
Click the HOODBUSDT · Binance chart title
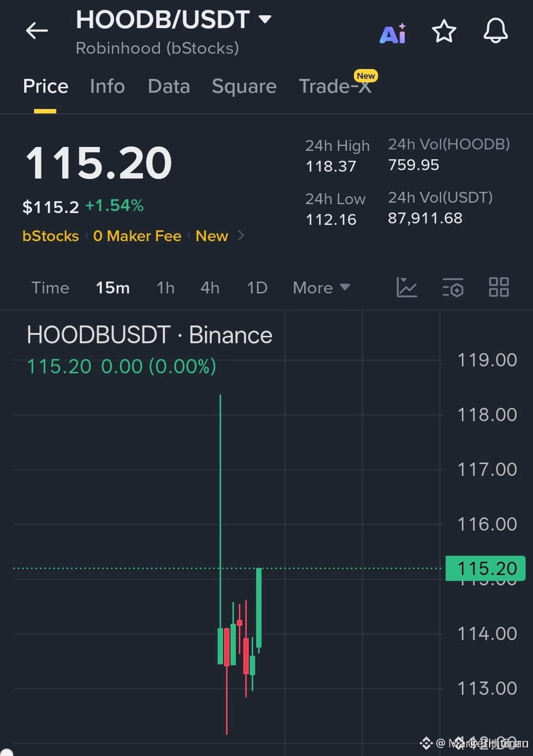coord(149,335)
